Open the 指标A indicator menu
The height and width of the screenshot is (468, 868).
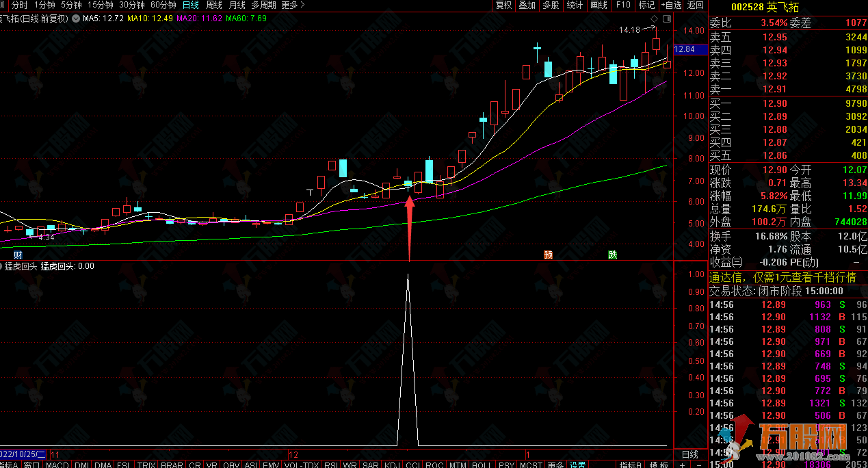[10, 465]
